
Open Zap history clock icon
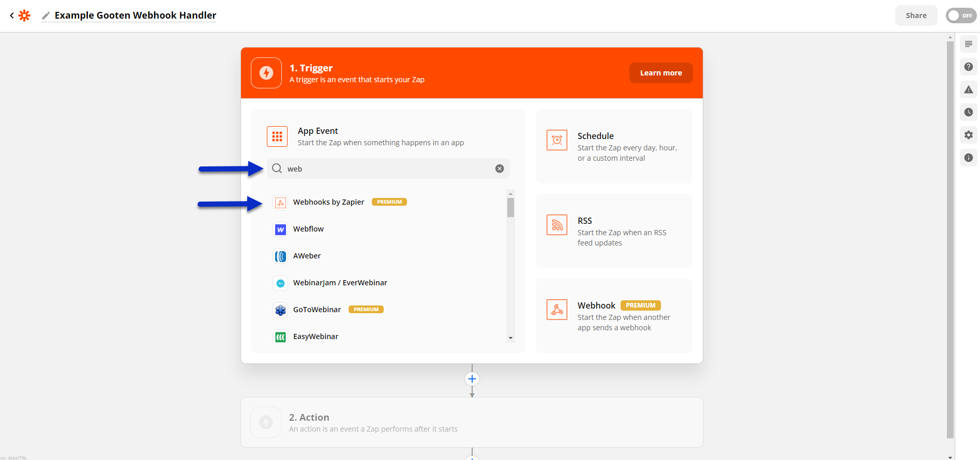(969, 112)
